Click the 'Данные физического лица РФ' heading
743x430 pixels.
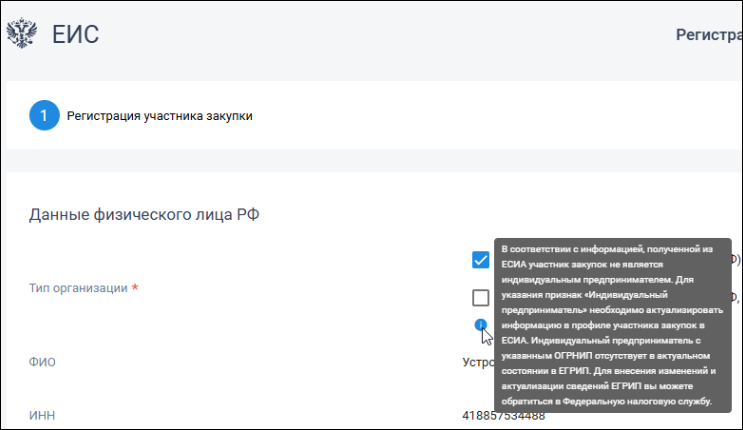tap(144, 214)
